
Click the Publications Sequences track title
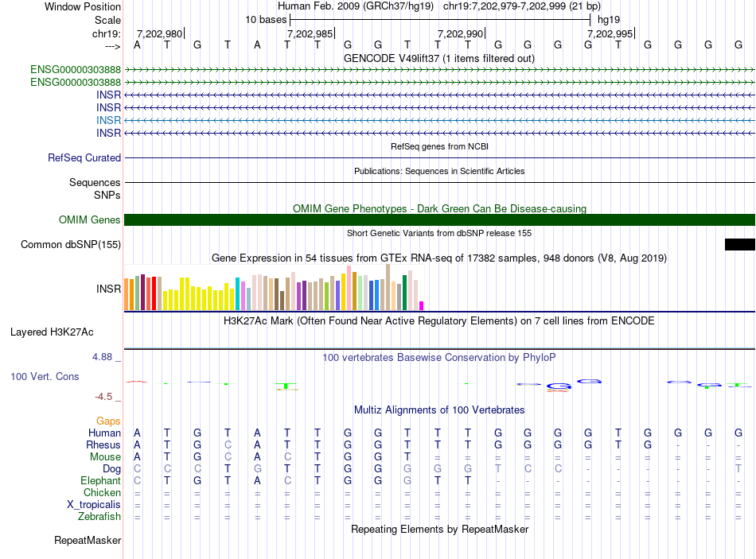click(438, 171)
